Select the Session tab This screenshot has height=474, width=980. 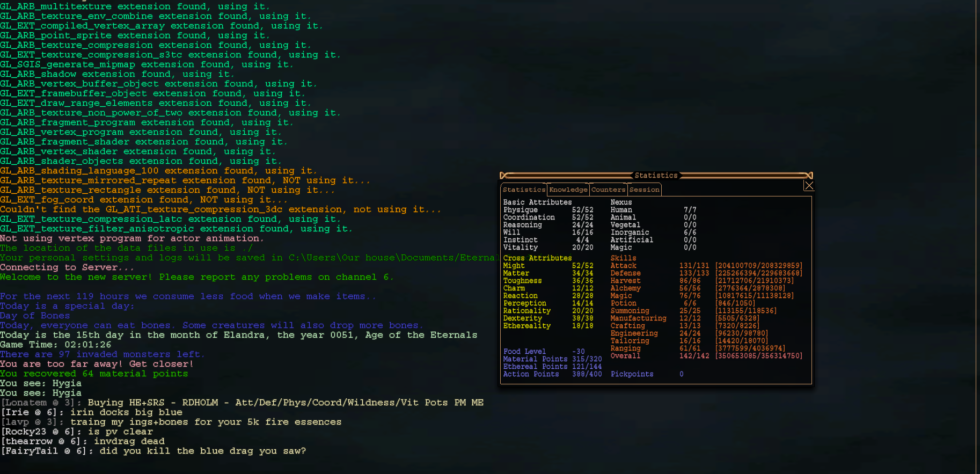644,189
